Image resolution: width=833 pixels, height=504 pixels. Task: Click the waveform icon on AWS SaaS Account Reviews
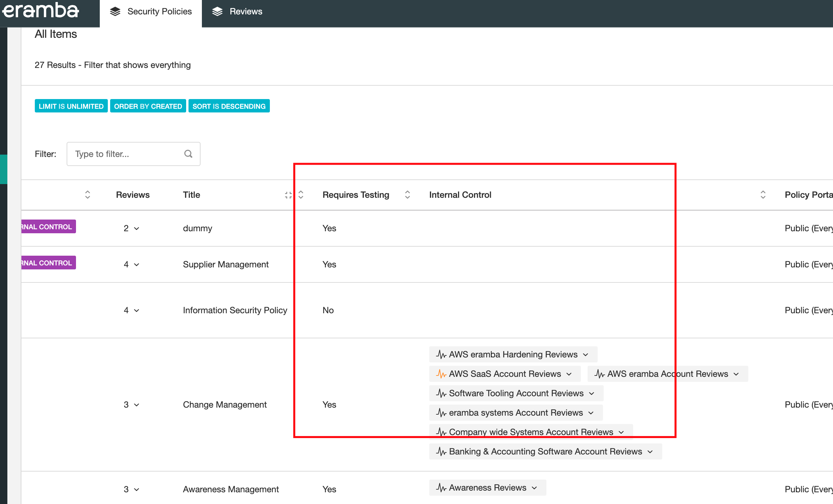click(441, 374)
